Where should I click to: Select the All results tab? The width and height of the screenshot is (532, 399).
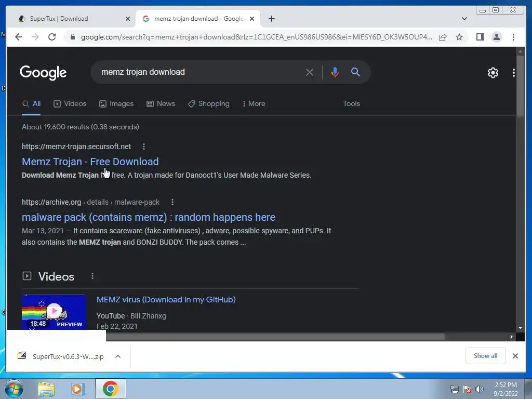tap(31, 104)
